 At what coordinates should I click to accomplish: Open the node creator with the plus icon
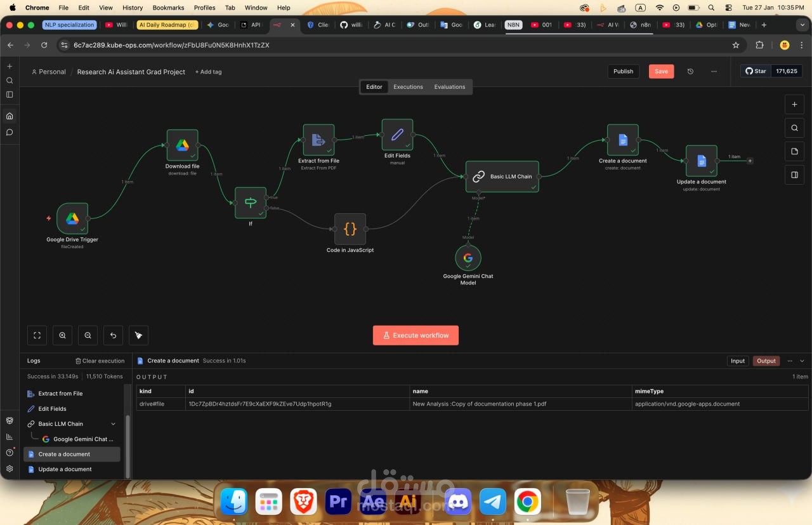(x=794, y=104)
